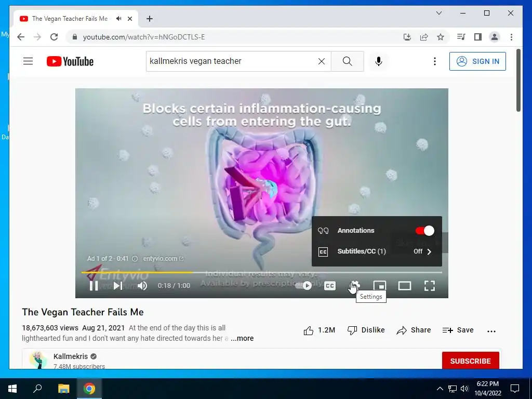Open the YouTube hamburger guide menu
The width and height of the screenshot is (532, 399).
(28, 61)
